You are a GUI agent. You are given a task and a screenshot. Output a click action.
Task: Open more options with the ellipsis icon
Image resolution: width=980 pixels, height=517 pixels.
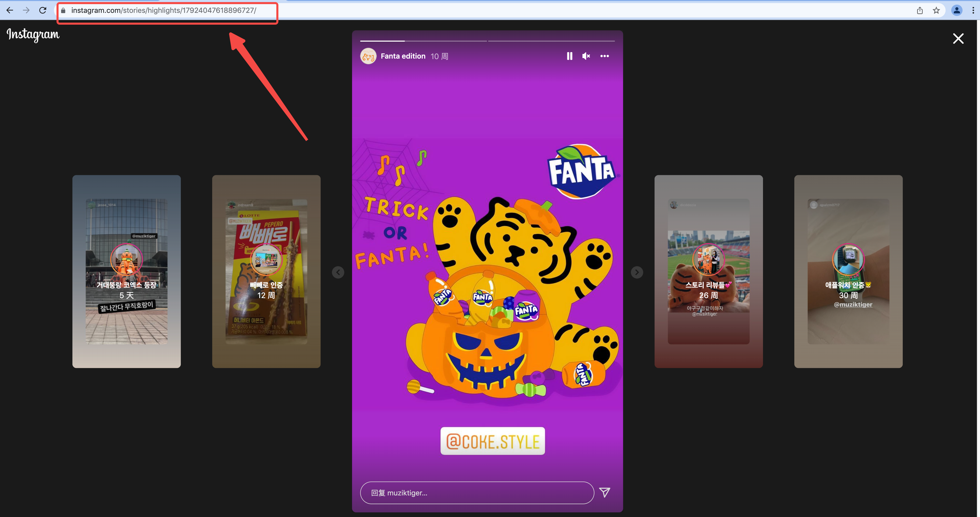tap(604, 56)
